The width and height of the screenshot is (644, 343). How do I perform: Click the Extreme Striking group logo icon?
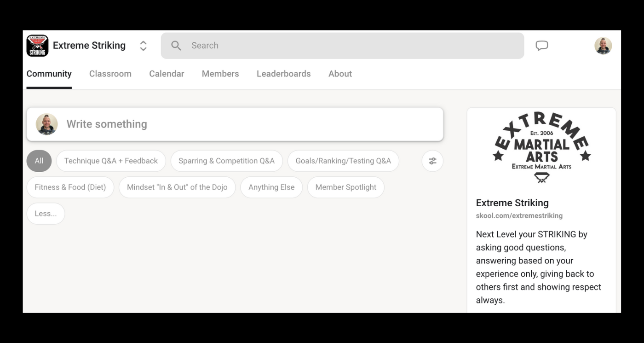pos(37,46)
